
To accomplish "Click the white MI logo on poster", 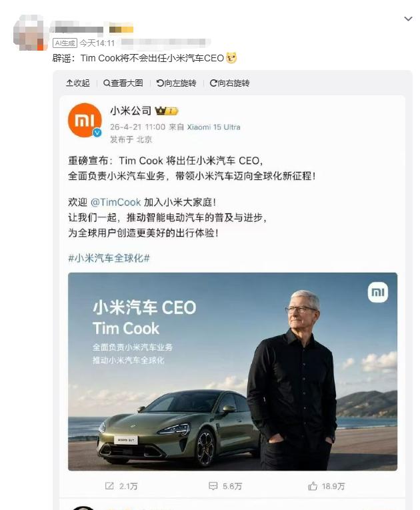I will 377,292.
